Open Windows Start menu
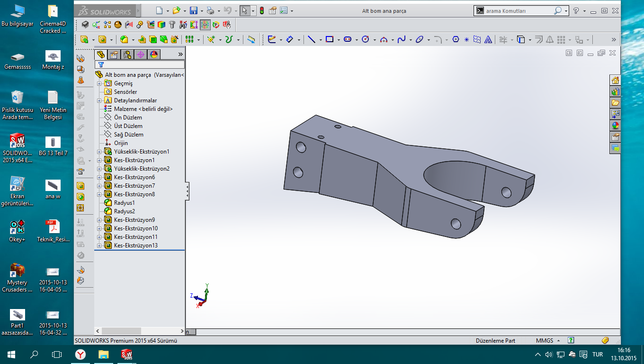This screenshot has width=644, height=364. click(x=11, y=354)
